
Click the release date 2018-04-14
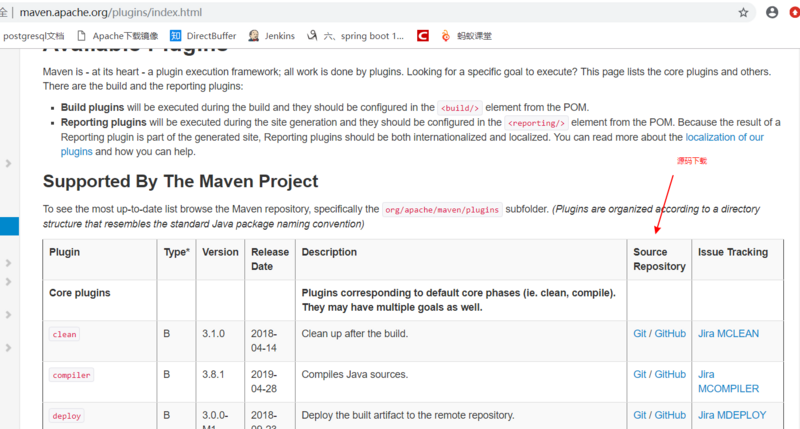pyautogui.click(x=264, y=341)
